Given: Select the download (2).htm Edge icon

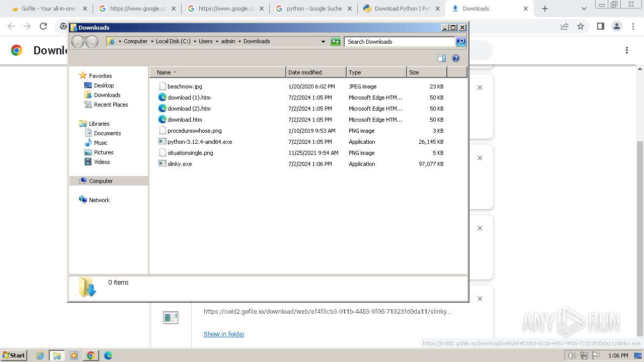Looking at the screenshot, I should (x=162, y=109).
